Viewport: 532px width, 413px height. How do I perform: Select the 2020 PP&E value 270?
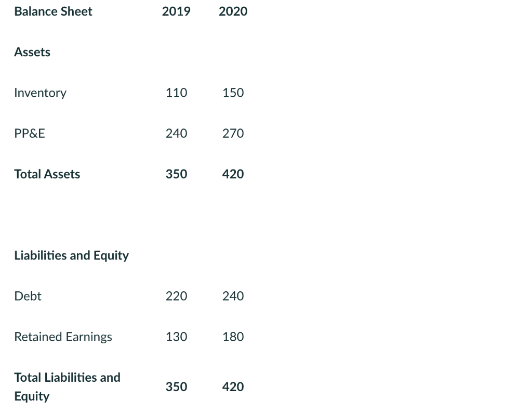coord(233,134)
